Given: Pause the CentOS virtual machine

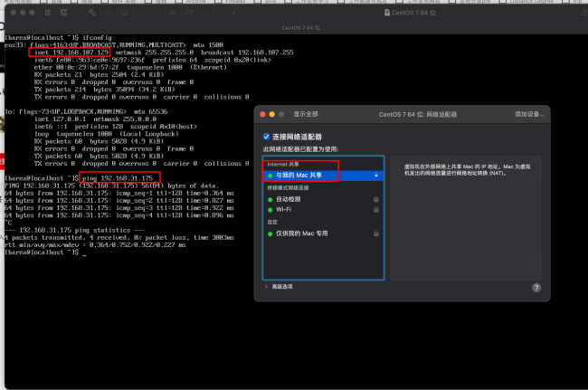Looking at the screenshot, I should click(48, 13).
